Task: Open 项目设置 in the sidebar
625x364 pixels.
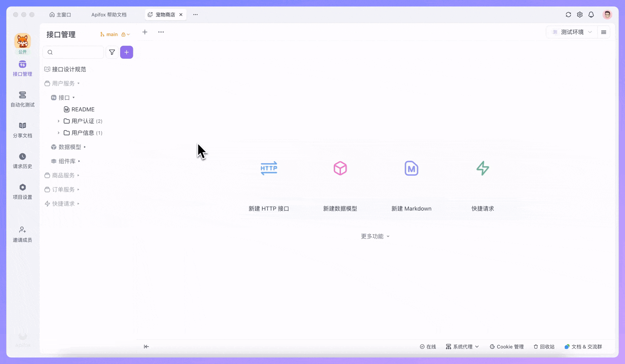Action: (x=22, y=191)
